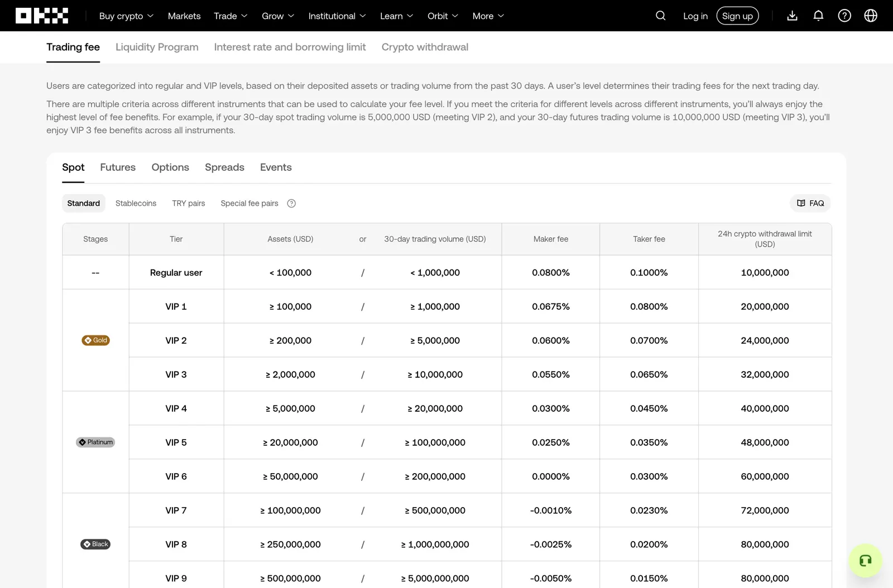The height and width of the screenshot is (588, 893).
Task: Open Interest rate and borrowing limit tab
Action: click(290, 47)
